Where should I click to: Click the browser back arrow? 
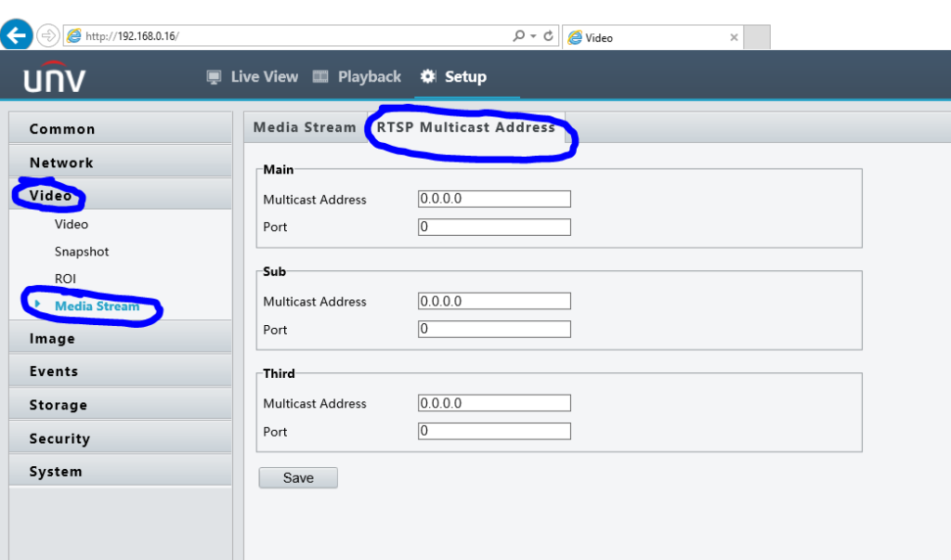[x=17, y=34]
